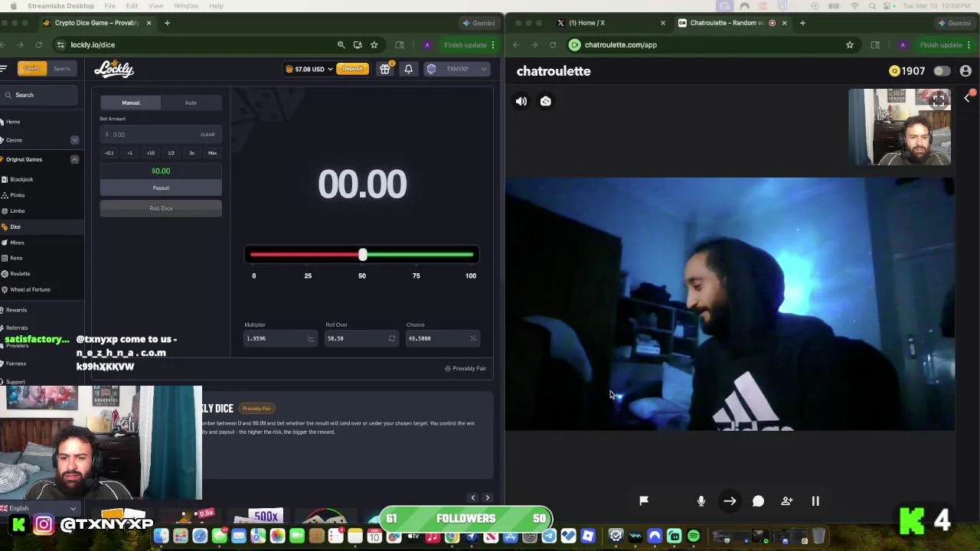980x551 pixels.
Task: Click the Deposit button
Action: 352,69
